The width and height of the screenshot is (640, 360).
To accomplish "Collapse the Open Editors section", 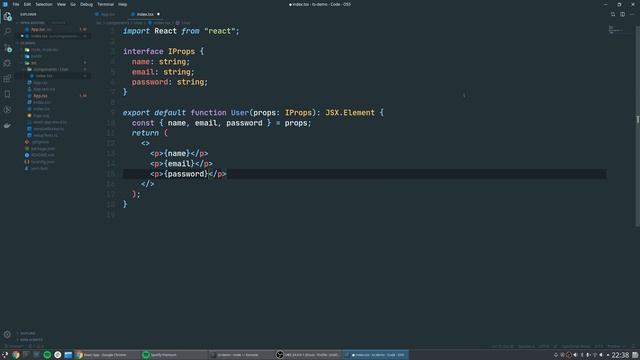I will tap(53, 23).
